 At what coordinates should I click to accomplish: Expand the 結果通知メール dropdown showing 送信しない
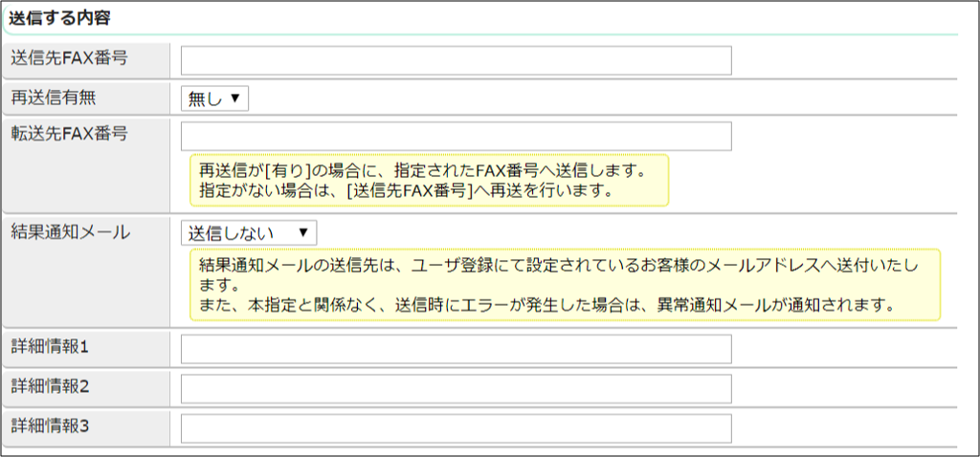click(x=248, y=232)
